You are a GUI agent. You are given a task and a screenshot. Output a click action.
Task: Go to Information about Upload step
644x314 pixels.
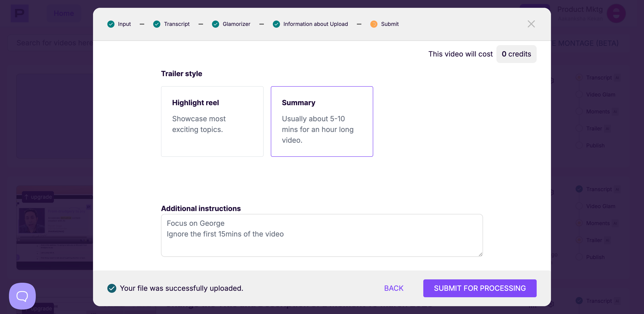pos(315,24)
